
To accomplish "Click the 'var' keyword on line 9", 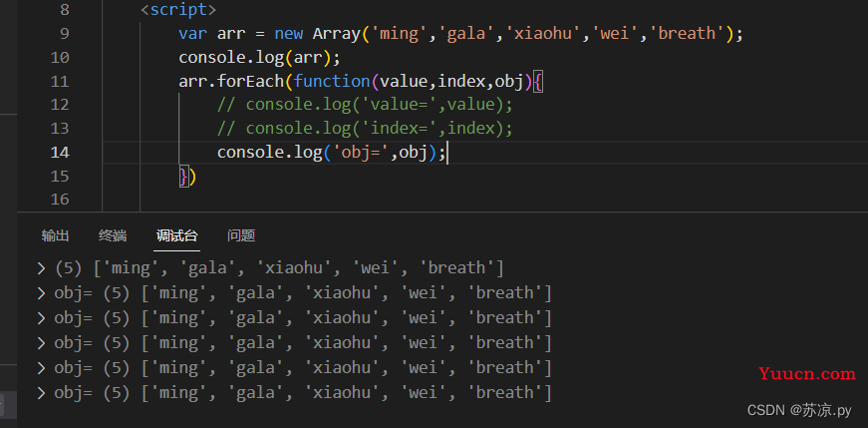I will tap(192, 34).
